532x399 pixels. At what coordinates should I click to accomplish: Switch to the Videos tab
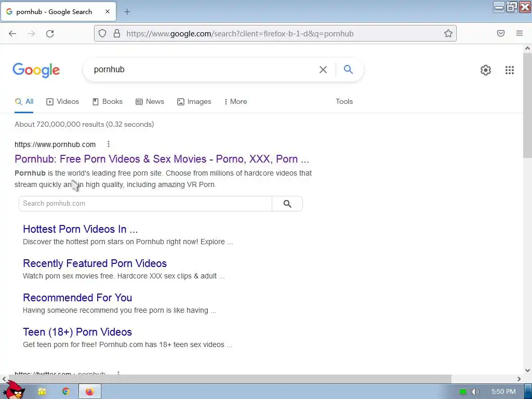point(63,101)
